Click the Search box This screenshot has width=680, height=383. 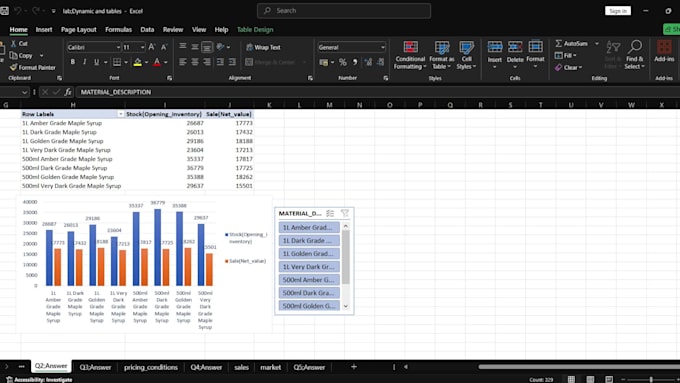pyautogui.click(x=344, y=10)
